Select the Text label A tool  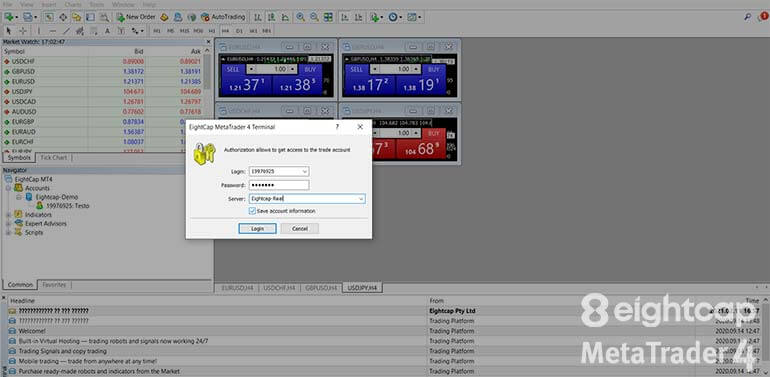pyautogui.click(x=107, y=30)
